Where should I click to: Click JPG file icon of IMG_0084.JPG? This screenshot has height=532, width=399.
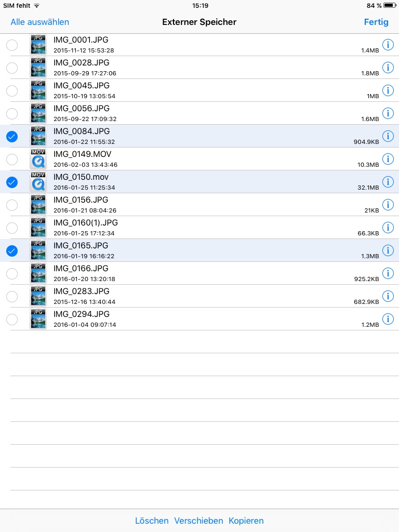click(x=38, y=136)
